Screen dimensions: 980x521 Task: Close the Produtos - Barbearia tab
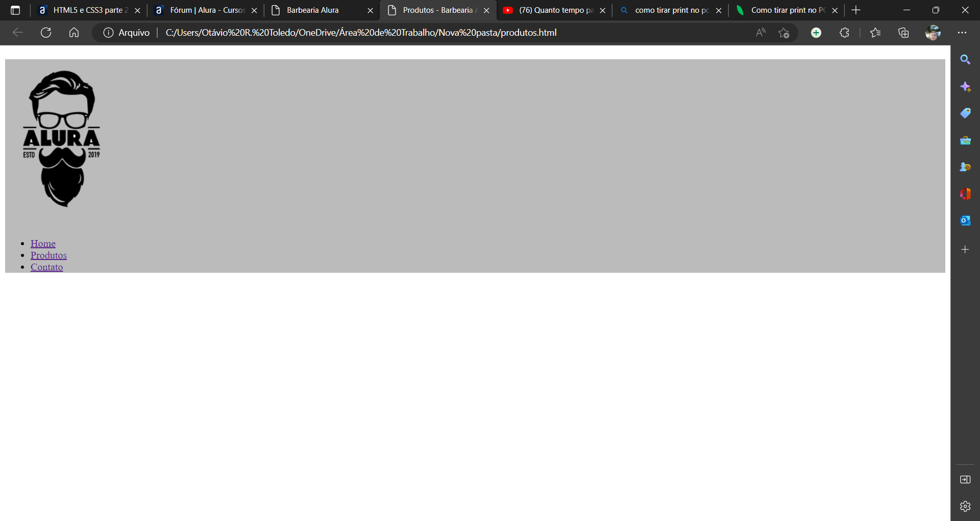486,10
